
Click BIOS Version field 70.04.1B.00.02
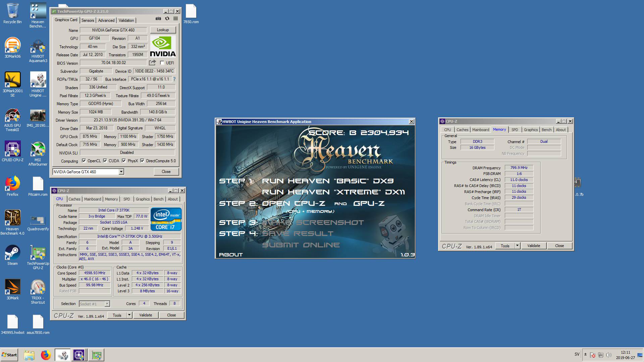[113, 63]
